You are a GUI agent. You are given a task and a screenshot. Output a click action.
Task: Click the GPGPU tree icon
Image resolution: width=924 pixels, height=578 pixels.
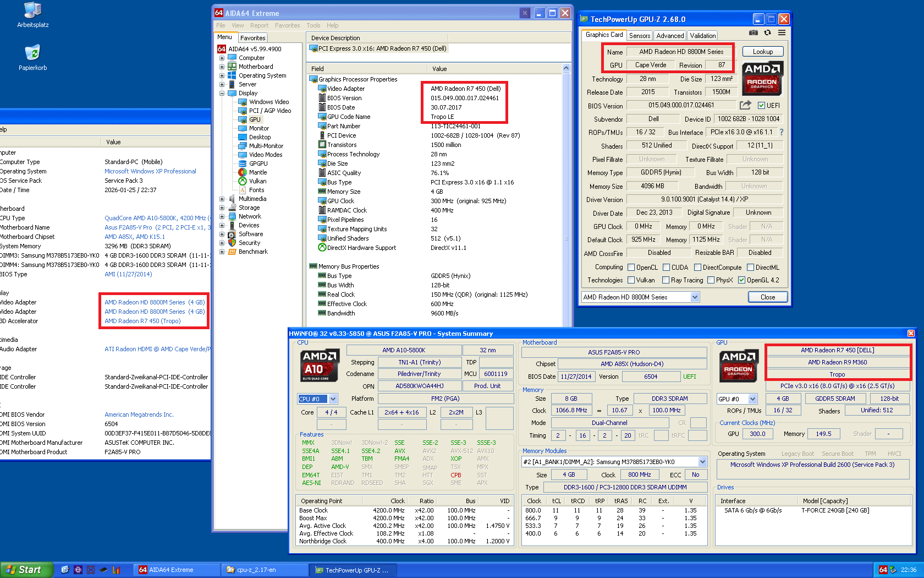(x=243, y=163)
